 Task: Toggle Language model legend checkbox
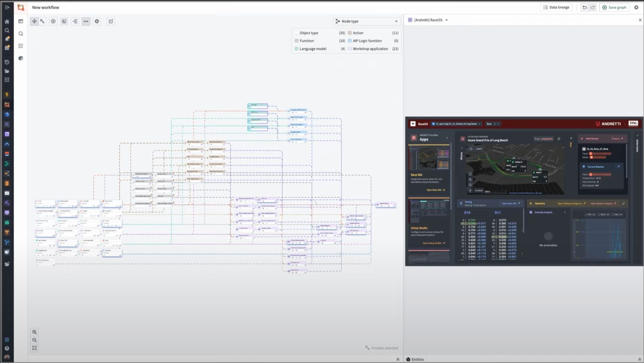[297, 49]
